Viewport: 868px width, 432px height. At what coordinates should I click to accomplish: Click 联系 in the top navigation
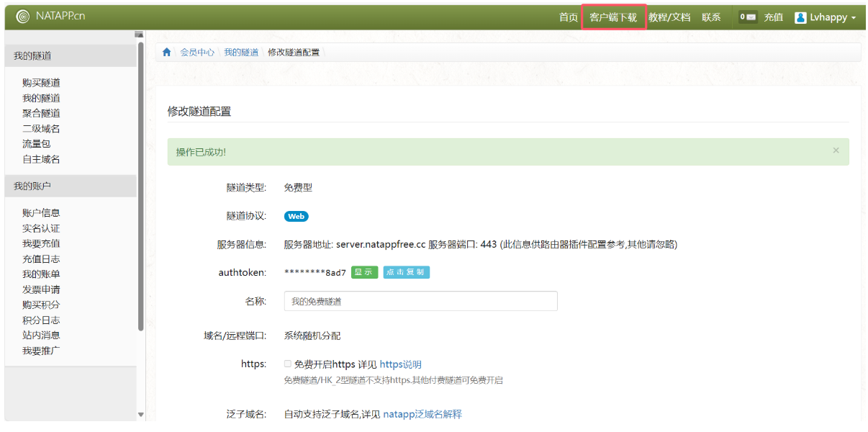coord(711,17)
